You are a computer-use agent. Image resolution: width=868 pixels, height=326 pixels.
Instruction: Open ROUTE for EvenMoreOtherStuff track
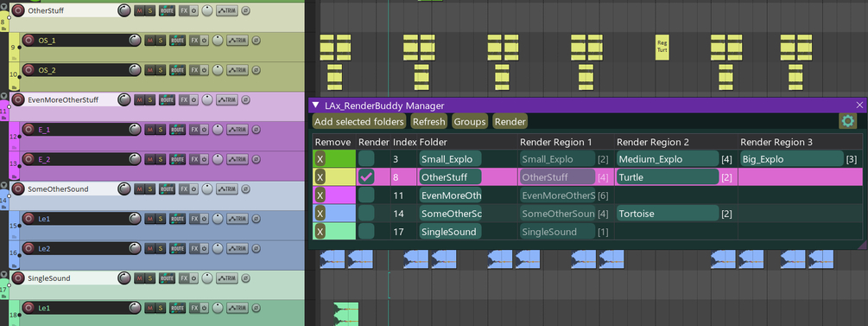coord(168,99)
